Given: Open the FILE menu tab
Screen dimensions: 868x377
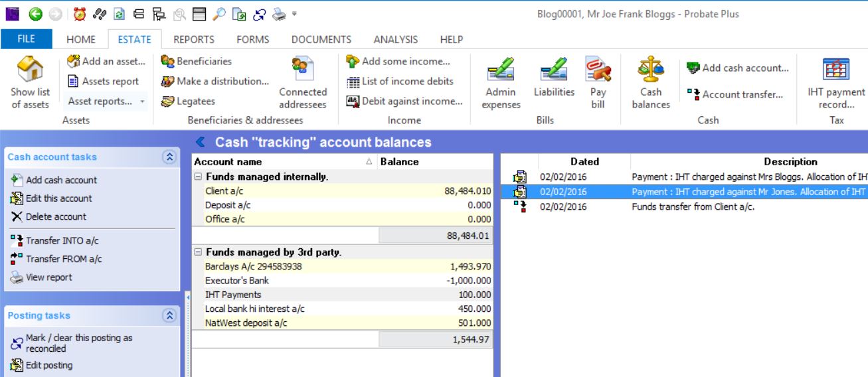Looking at the screenshot, I should [x=26, y=39].
